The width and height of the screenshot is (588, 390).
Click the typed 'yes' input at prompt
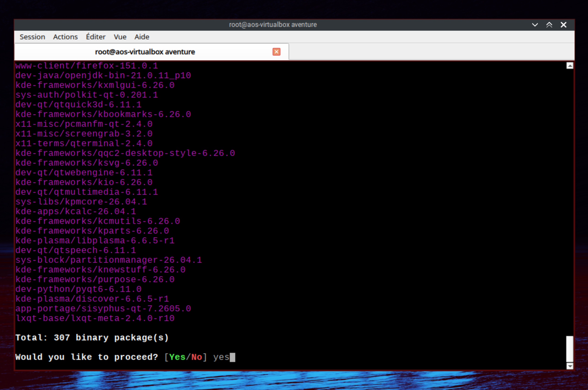coord(221,358)
